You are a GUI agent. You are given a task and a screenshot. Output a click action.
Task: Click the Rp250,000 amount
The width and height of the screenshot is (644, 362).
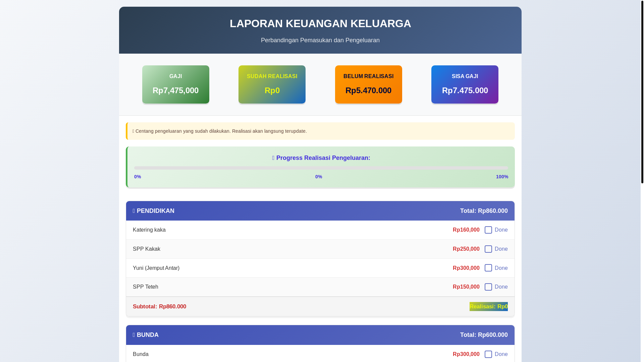coord(466,249)
